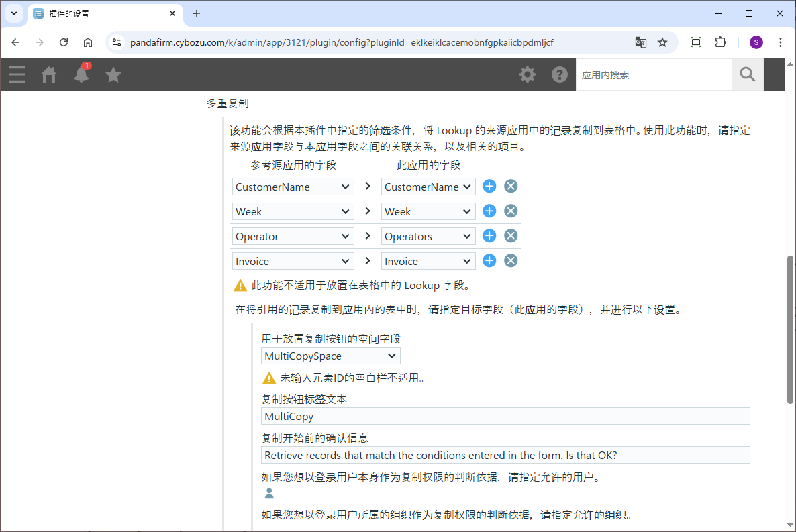Go to the kintone portal home icon

pos(49,74)
